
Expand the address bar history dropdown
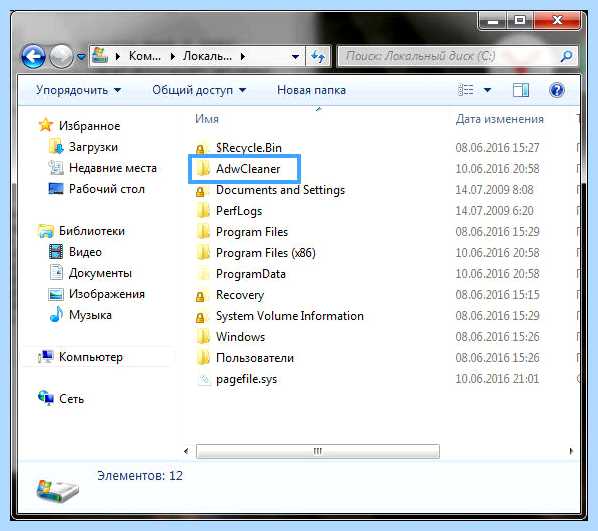pos(295,57)
